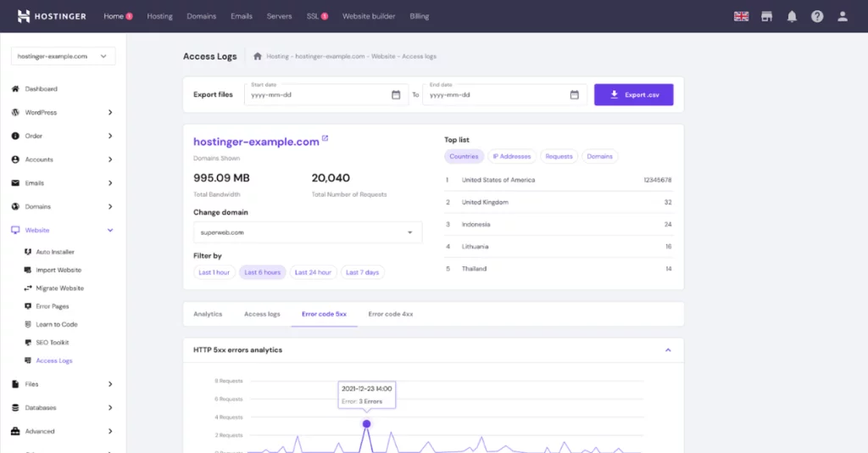Expand the WordPress sidebar chevron
The width and height of the screenshot is (868, 453).
pyautogui.click(x=110, y=113)
